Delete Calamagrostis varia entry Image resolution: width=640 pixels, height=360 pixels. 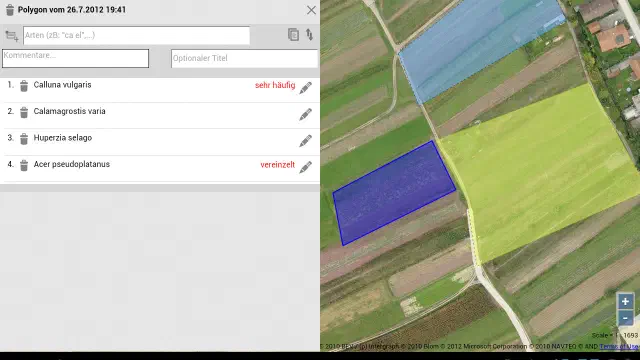(x=24, y=112)
